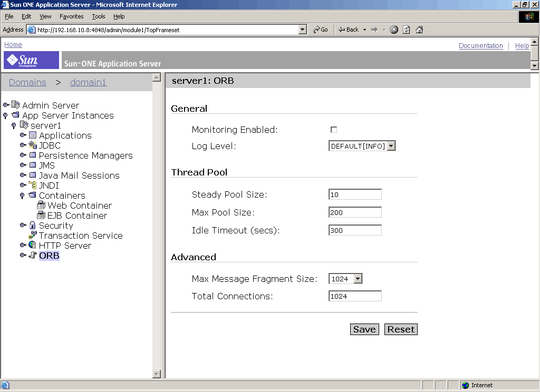Image resolution: width=540 pixels, height=392 pixels.
Task: Click the Reset button
Action: (x=401, y=329)
